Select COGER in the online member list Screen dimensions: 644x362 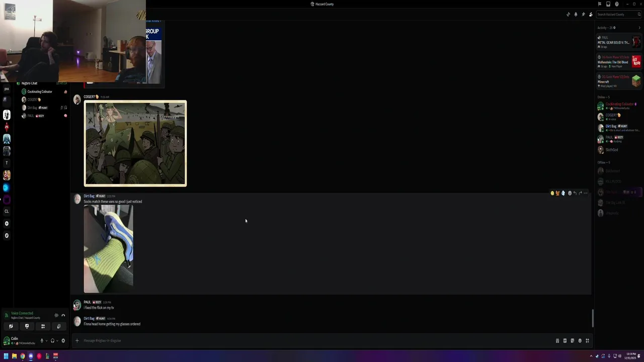coord(619,117)
